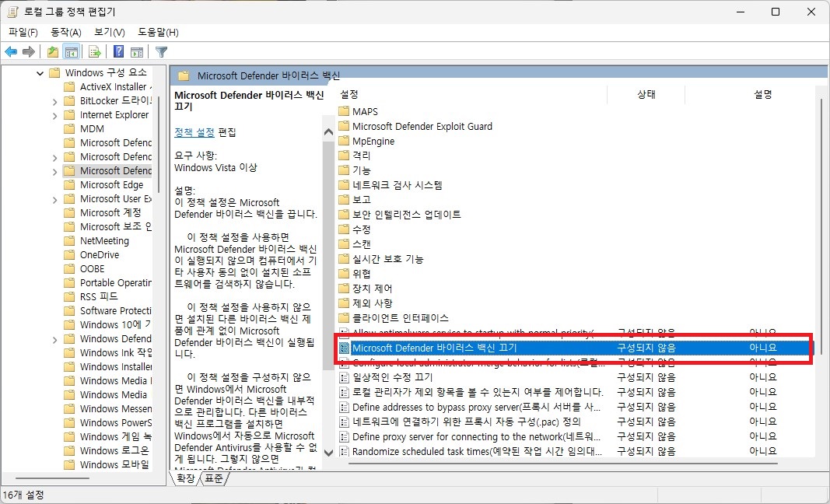
Task: Open the 보기(V) menu
Action: click(110, 33)
